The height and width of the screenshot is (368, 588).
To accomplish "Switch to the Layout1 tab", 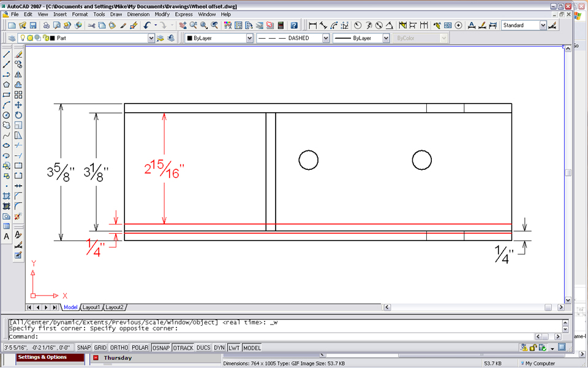I will coord(91,307).
